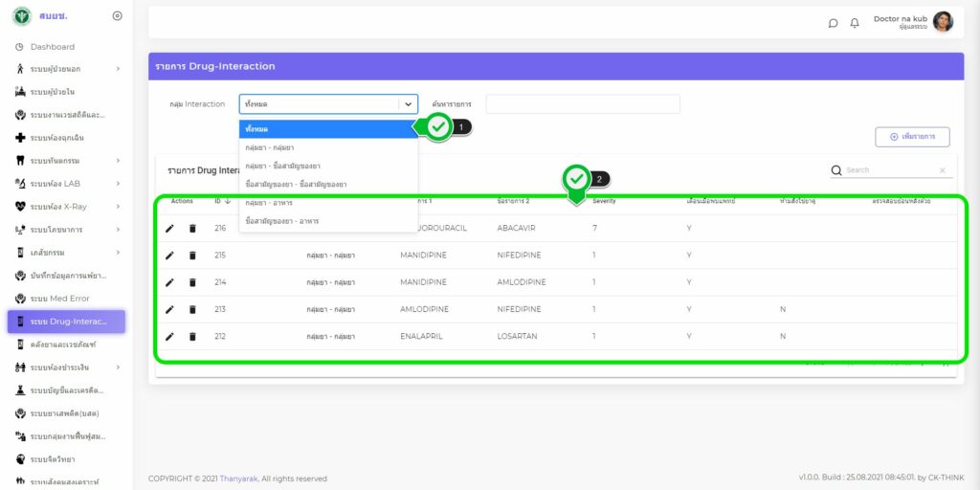Open the Thanyarak link in footer
Viewport: 980px width, 490px height.
click(238, 479)
